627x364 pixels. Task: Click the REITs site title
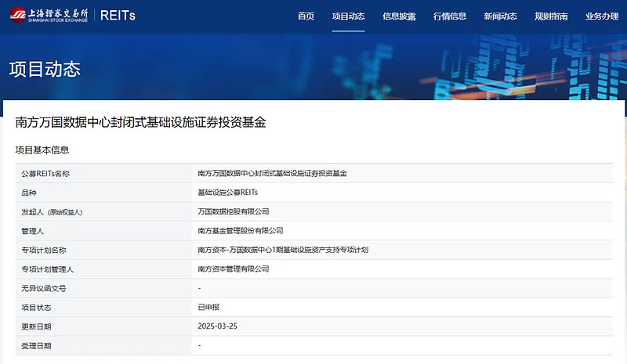(x=118, y=16)
